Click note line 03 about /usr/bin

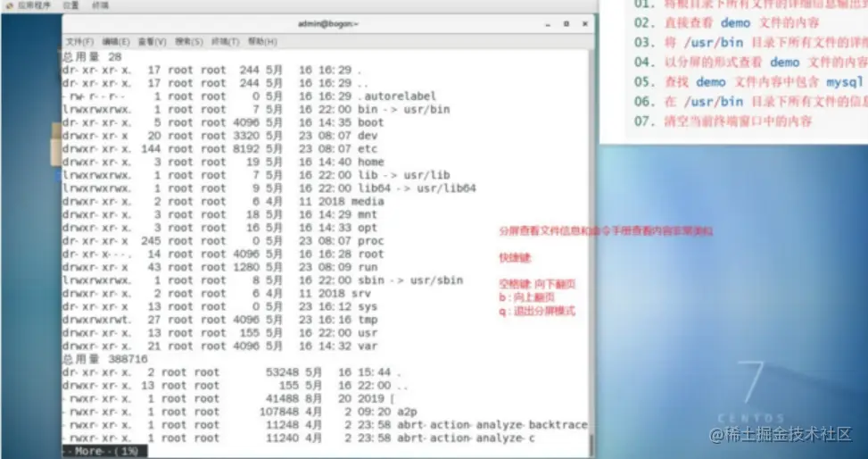pos(751,43)
